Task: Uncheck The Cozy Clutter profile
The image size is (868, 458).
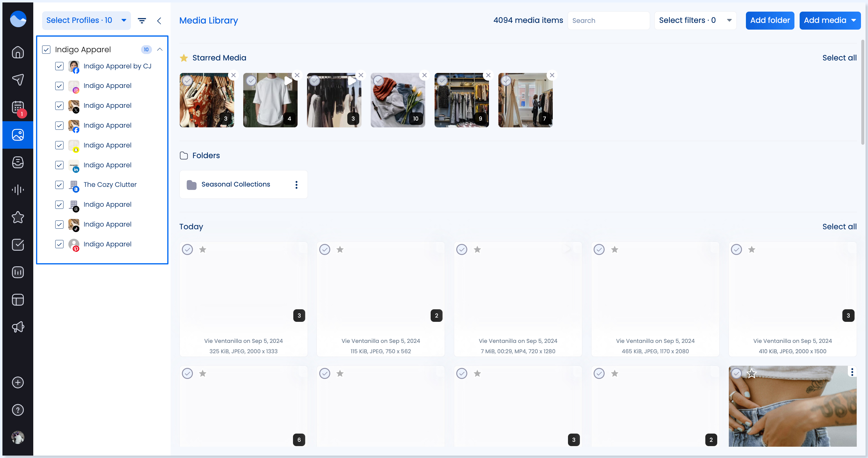Action: click(59, 185)
